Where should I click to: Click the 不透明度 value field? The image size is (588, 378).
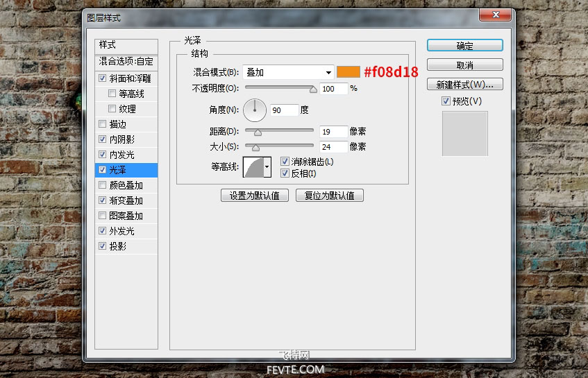coord(333,89)
